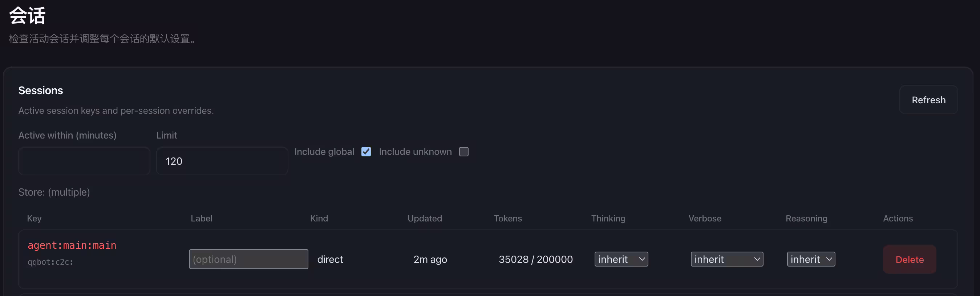
Task: Delete the agent:main:main session
Action: tap(909, 259)
